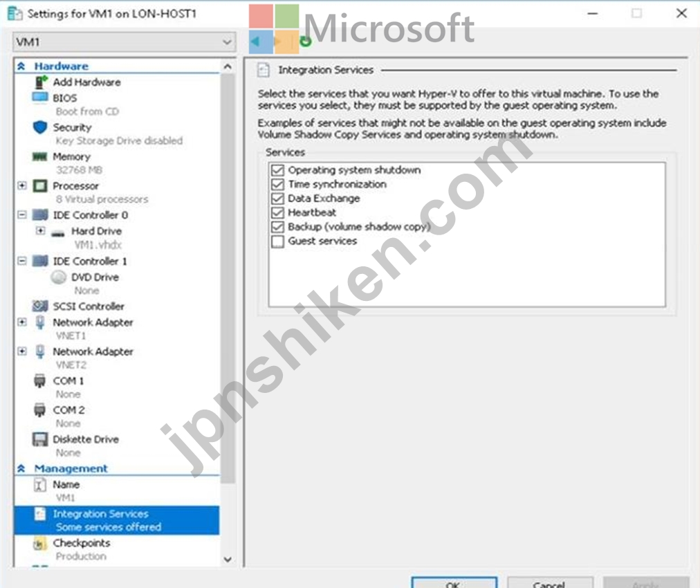Click the green refresh icon
Image resolution: width=700 pixels, height=588 pixels.
click(x=306, y=42)
